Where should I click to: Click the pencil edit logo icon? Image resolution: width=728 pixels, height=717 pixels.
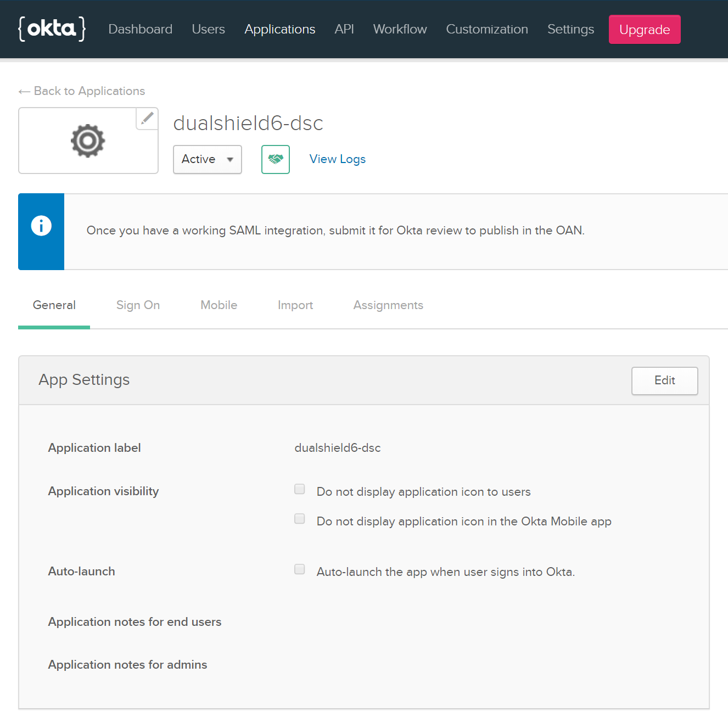click(x=147, y=119)
